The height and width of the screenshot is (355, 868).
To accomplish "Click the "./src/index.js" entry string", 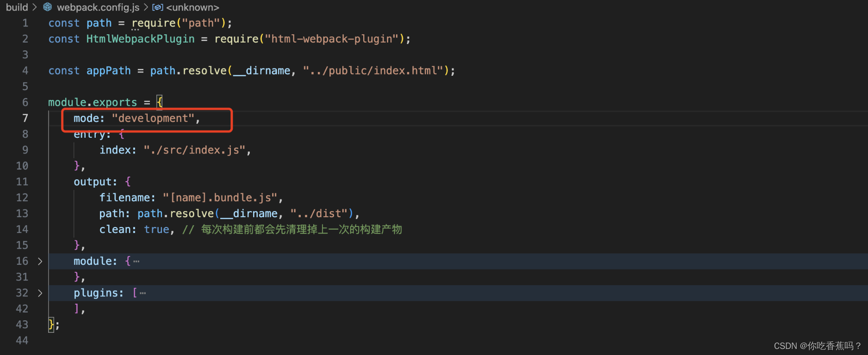I will (x=194, y=150).
